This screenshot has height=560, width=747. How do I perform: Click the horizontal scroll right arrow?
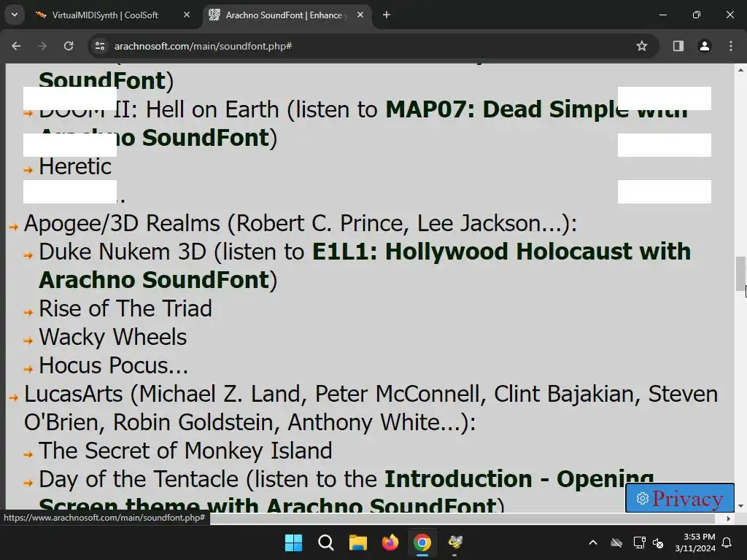729,518
